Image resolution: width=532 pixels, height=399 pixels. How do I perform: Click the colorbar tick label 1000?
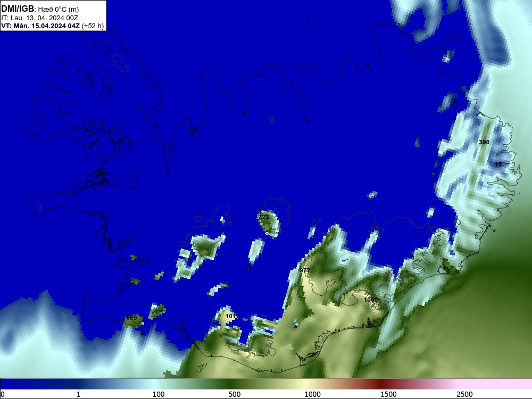[x=312, y=394]
